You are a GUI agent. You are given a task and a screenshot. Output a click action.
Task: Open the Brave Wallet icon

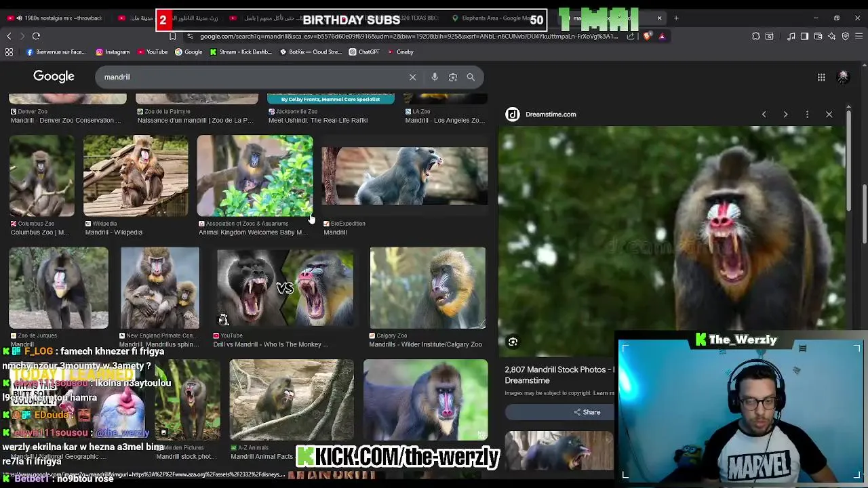[818, 36]
